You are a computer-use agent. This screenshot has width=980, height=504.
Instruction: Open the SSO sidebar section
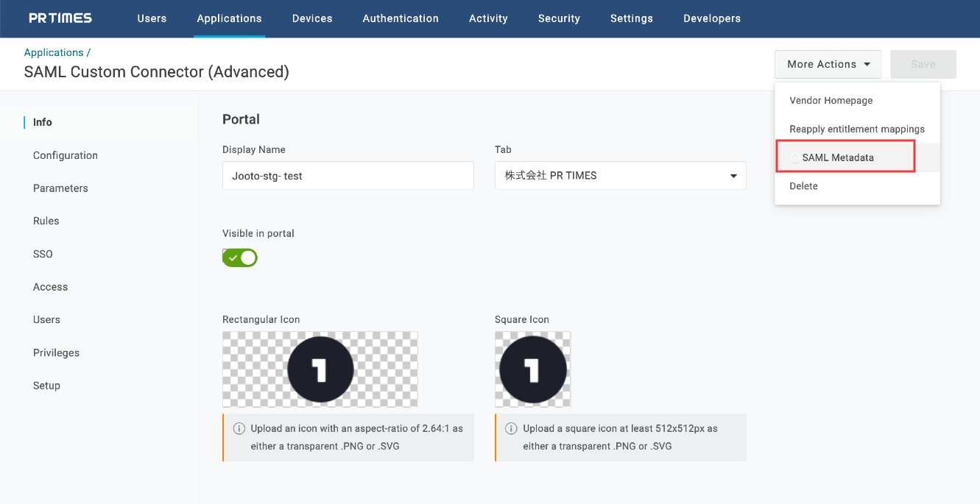coord(43,254)
